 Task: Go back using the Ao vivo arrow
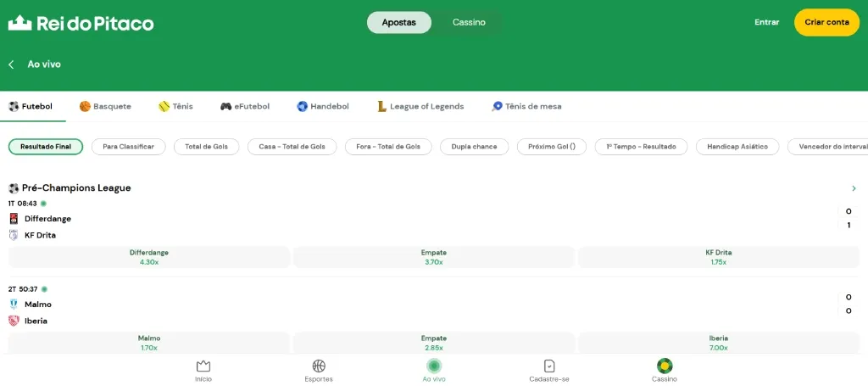tap(11, 64)
